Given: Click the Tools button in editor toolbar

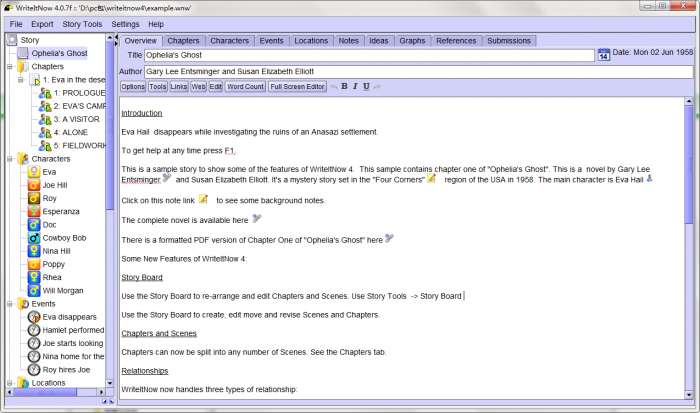Looking at the screenshot, I should (158, 87).
